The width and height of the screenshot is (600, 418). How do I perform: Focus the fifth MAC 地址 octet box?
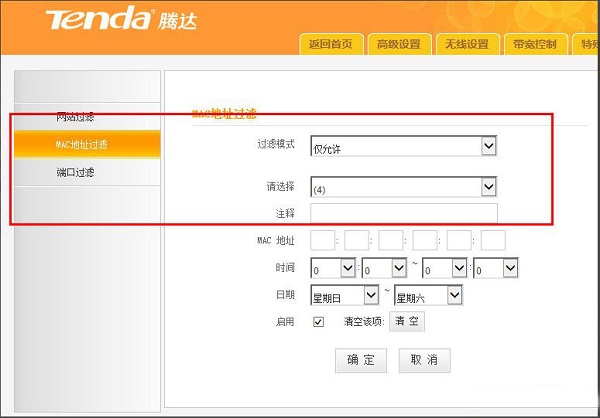[x=459, y=240]
